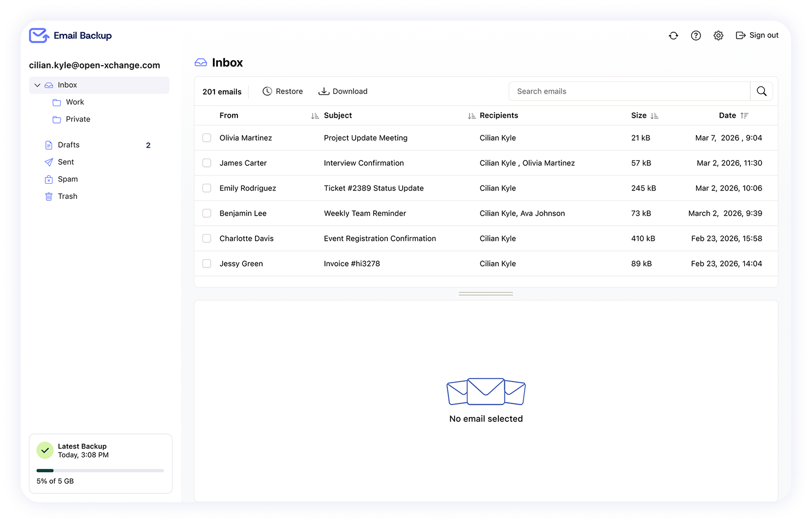Click the Download button
This screenshot has height=523, width=812.
pyautogui.click(x=343, y=91)
